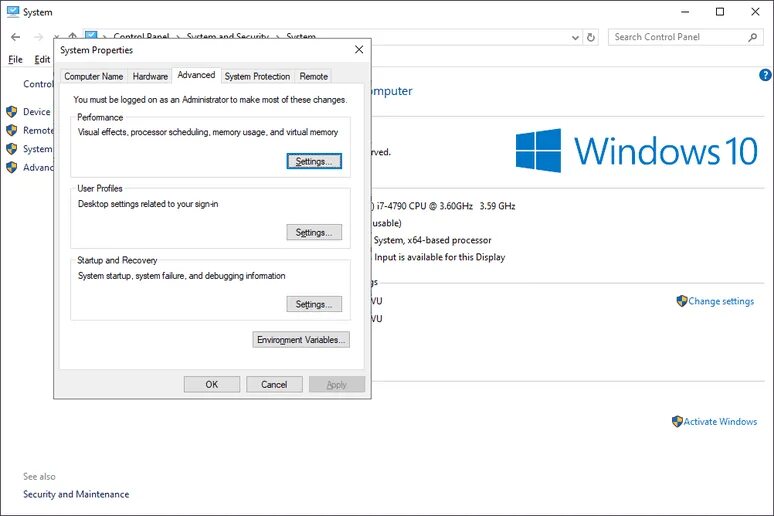Click 'System startup, system failure' description text
Screen dimensions: 774x516
pos(182,276)
